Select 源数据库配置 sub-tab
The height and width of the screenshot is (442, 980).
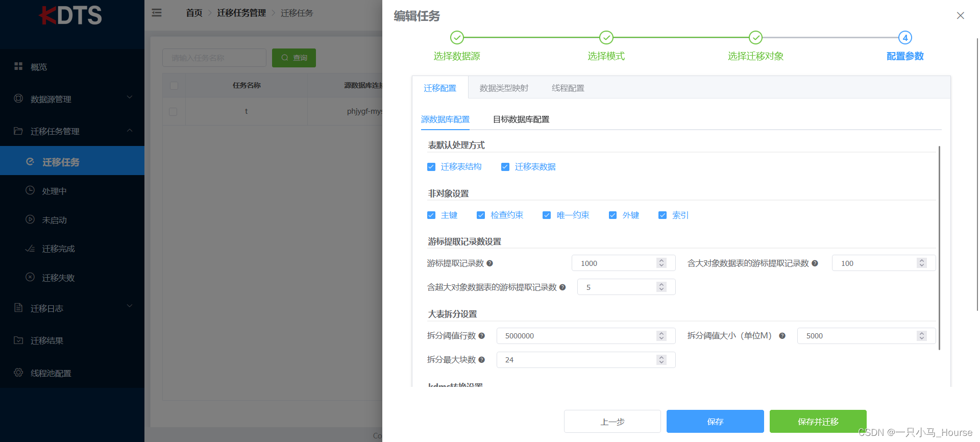445,119
